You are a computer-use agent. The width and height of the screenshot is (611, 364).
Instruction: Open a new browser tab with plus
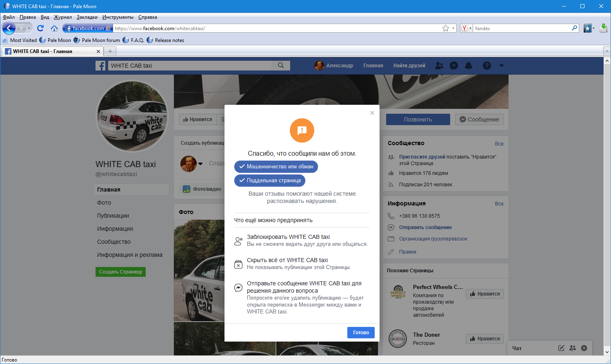point(110,51)
